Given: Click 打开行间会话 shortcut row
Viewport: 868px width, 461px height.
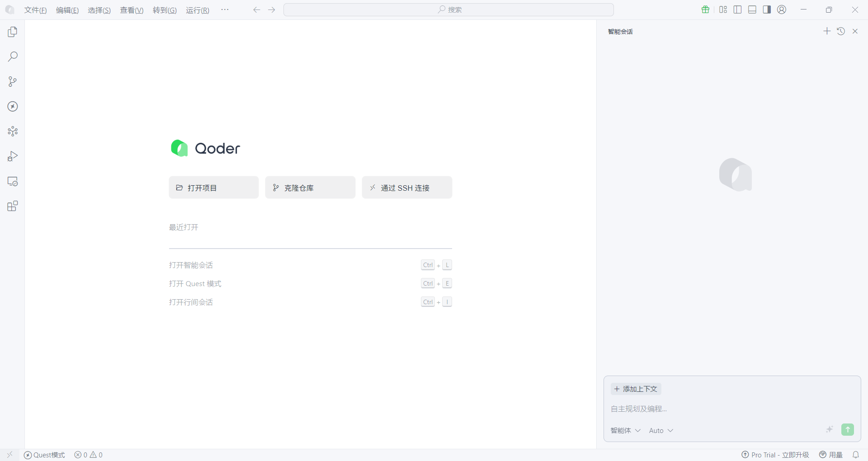Looking at the screenshot, I should click(x=311, y=302).
